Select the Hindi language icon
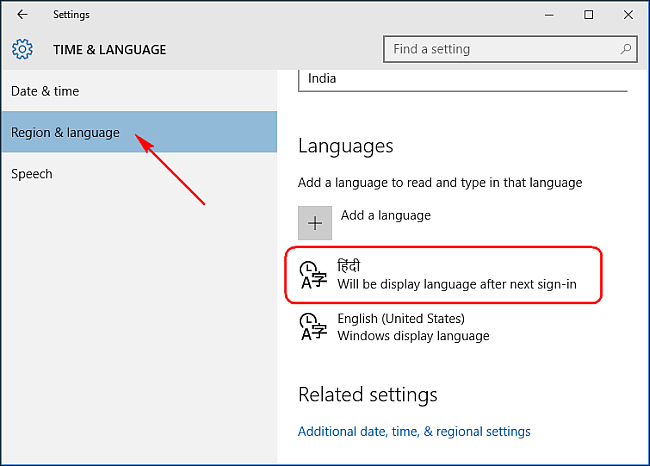Image resolution: width=650 pixels, height=466 pixels. pyautogui.click(x=313, y=274)
